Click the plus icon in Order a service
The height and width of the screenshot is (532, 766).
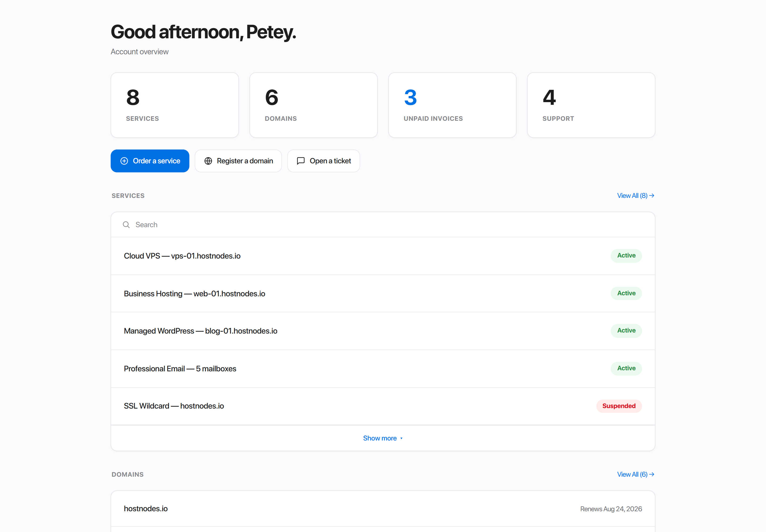pos(124,161)
